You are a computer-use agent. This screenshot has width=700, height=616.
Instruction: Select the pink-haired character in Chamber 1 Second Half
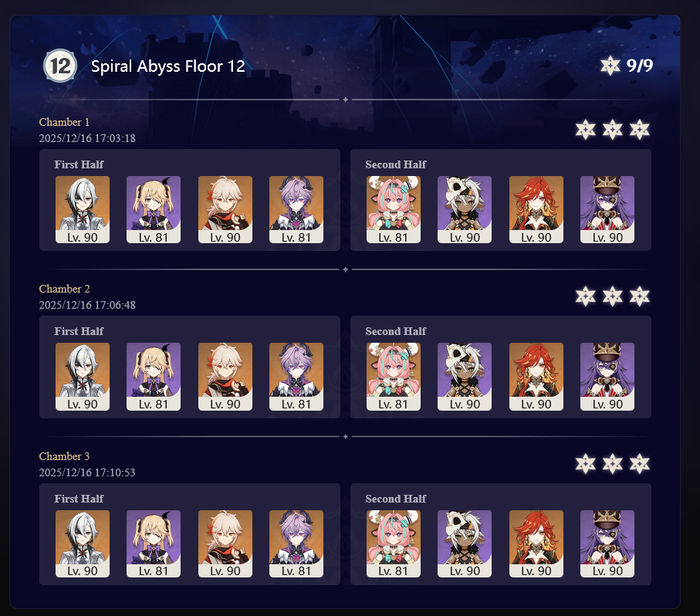(394, 209)
